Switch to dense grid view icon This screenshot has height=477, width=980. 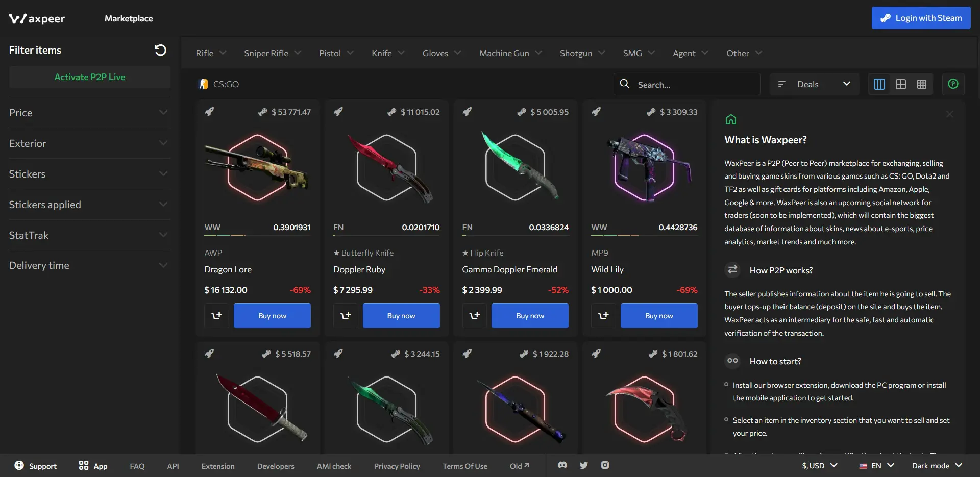click(x=922, y=84)
